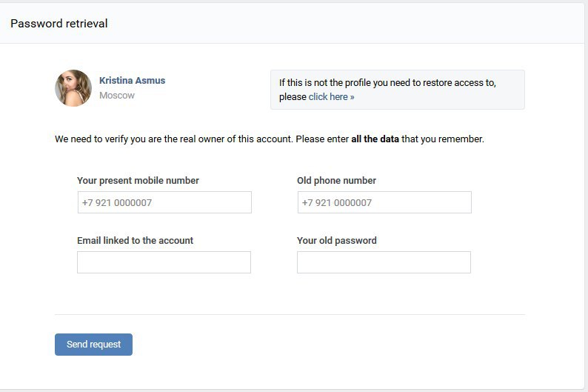Open Kristina Asmus profile avatar photo

pos(73,88)
